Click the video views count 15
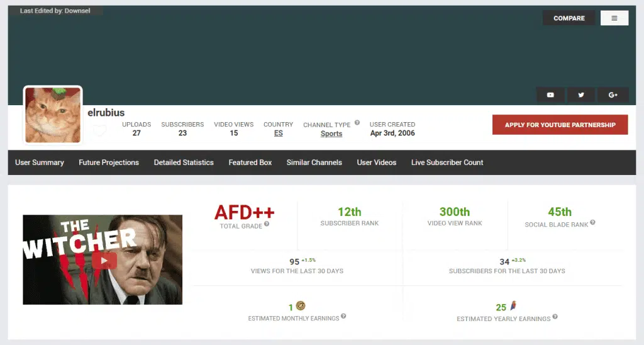The image size is (644, 345). [x=234, y=133]
